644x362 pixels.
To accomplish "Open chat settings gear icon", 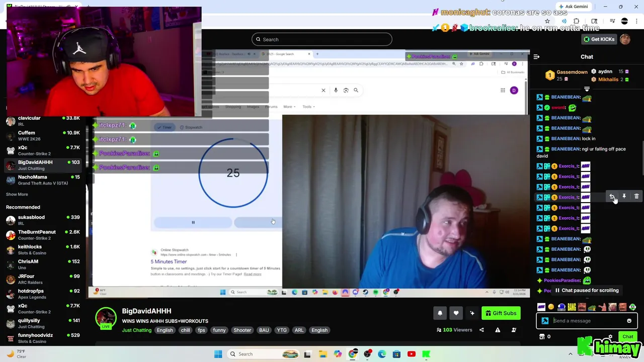I will [610, 337].
